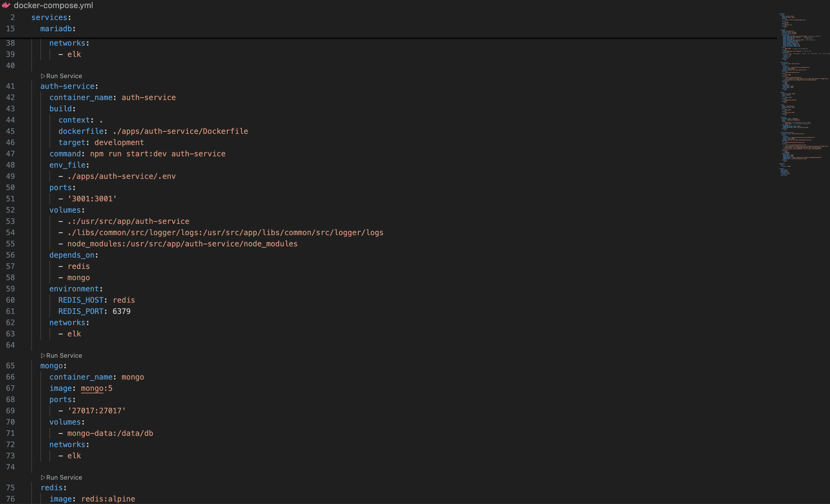This screenshot has height=504, width=830.
Task: Click REDIS_HOST key
Action: 81,300
